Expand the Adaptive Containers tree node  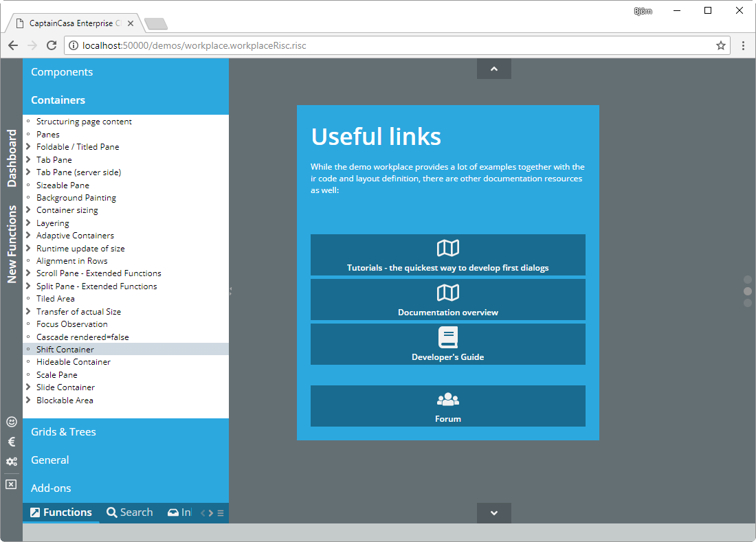click(28, 236)
